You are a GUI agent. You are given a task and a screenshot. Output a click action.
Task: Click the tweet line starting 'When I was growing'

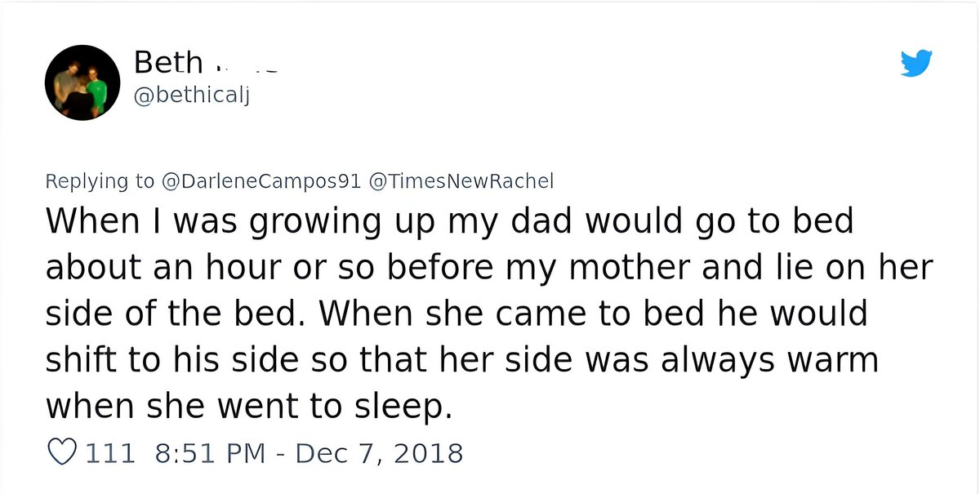(449, 222)
